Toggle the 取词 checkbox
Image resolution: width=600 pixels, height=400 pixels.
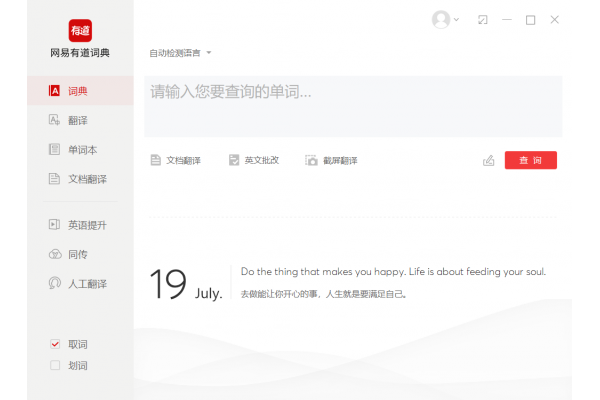[x=55, y=344]
